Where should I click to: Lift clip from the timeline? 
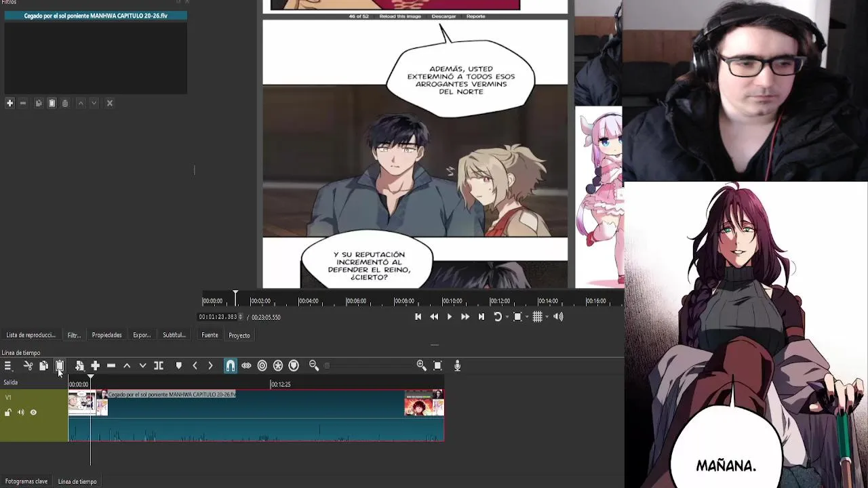tap(127, 365)
